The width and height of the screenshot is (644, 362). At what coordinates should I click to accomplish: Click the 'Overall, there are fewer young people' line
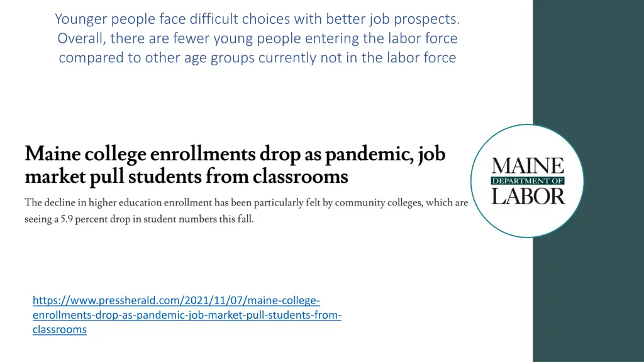pyautogui.click(x=257, y=38)
